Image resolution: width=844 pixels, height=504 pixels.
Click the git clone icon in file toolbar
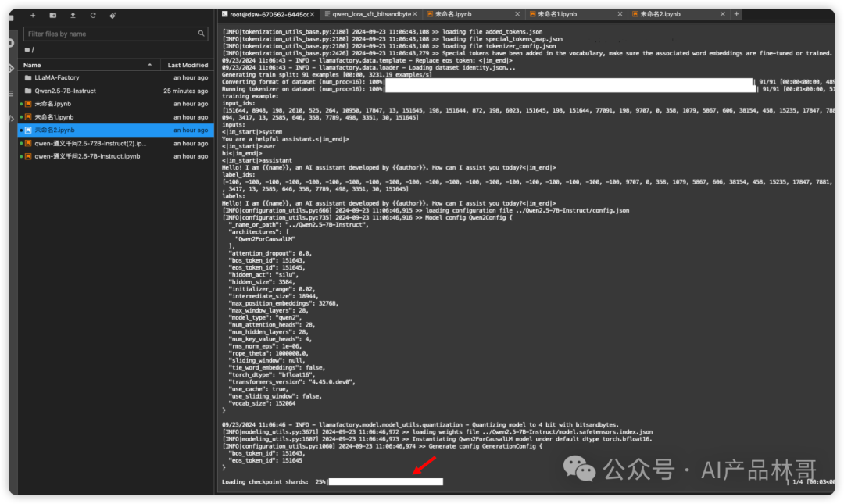(x=113, y=16)
